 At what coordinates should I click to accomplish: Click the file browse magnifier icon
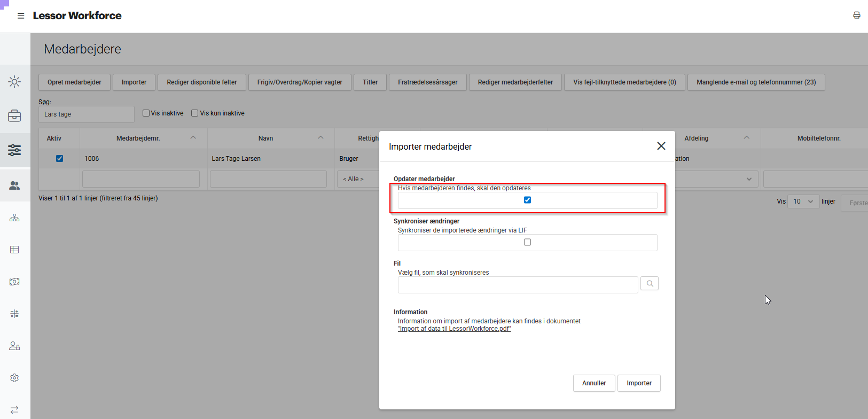[650, 284]
